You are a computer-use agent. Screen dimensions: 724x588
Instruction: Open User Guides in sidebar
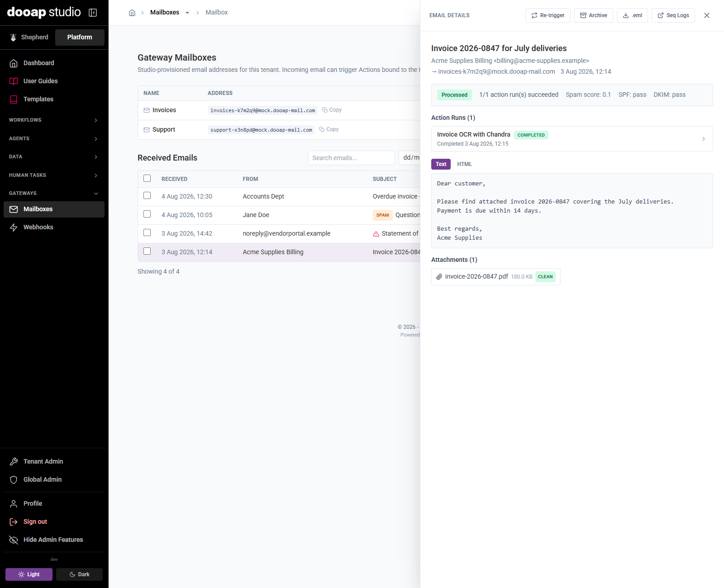pyautogui.click(x=54, y=81)
